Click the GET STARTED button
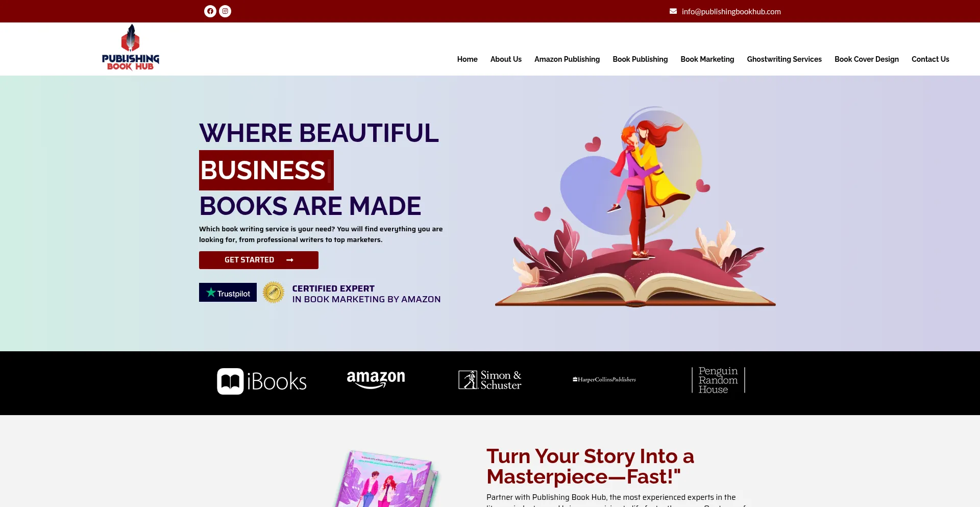980x507 pixels. point(259,260)
